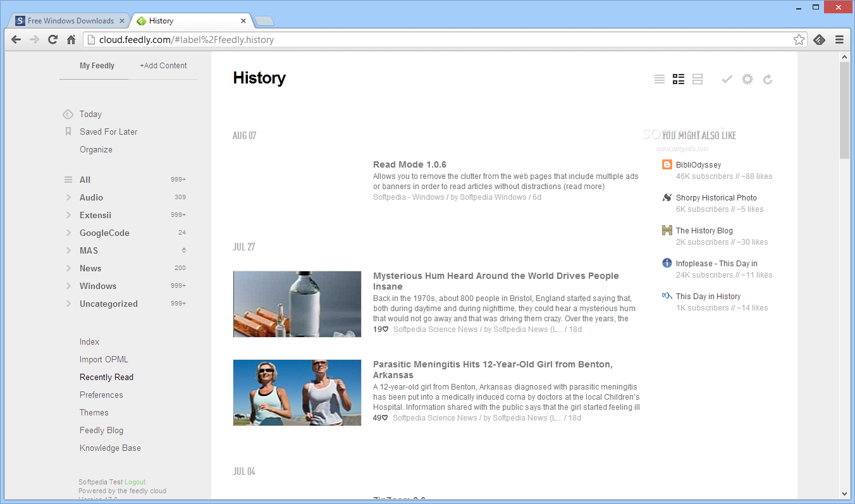Bookmark this page with star icon
This screenshot has width=855, height=504.
tap(799, 39)
